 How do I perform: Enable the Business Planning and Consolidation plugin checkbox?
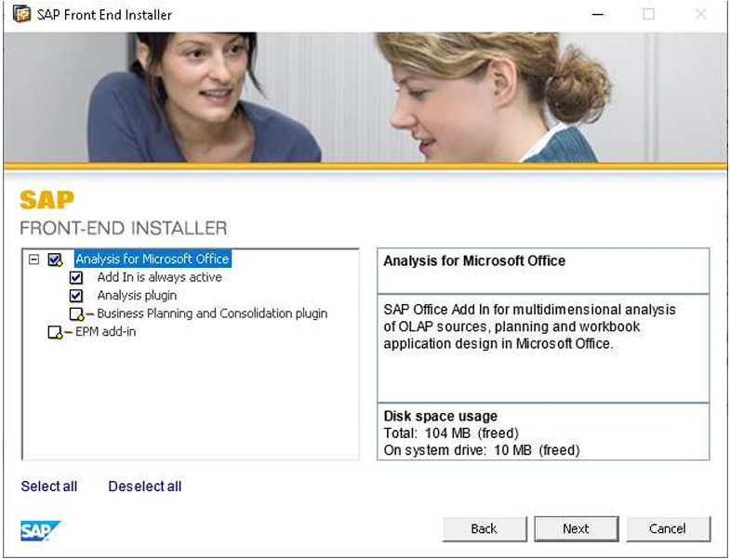tap(76, 314)
